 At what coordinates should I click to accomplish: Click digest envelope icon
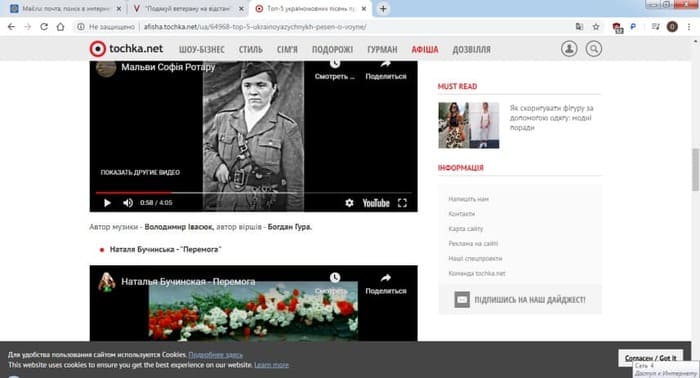pyautogui.click(x=462, y=299)
